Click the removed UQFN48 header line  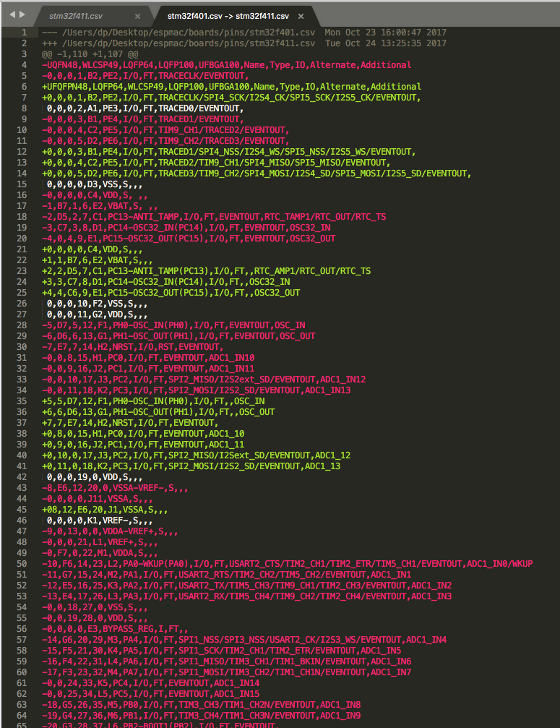click(x=226, y=65)
